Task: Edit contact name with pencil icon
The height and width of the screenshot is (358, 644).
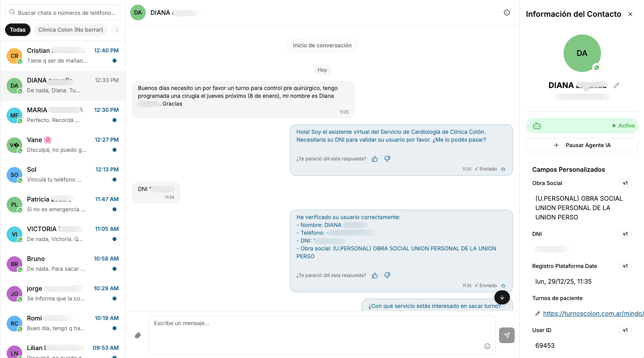Action: 616,85
